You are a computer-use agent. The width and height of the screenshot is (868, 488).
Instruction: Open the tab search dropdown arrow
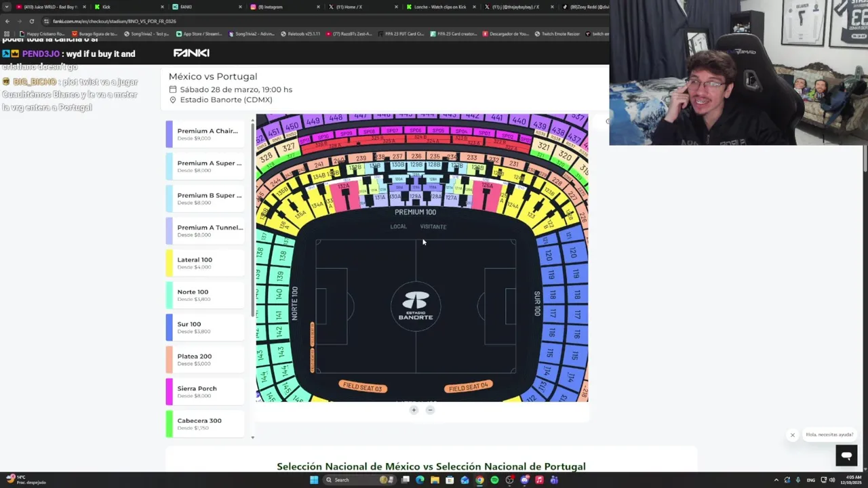point(7,7)
